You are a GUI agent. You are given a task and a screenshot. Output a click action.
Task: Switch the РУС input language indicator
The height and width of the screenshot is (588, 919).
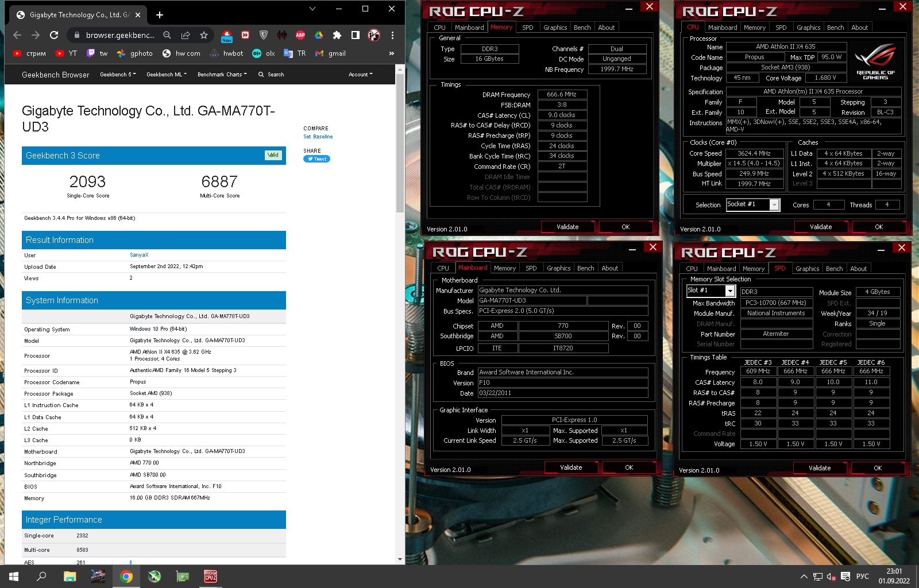pyautogui.click(x=862, y=577)
